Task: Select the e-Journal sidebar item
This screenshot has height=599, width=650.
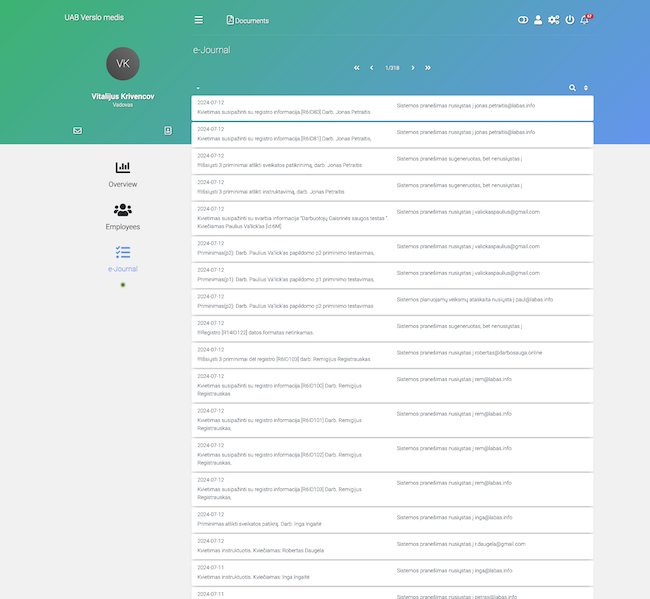Action: coord(123,259)
